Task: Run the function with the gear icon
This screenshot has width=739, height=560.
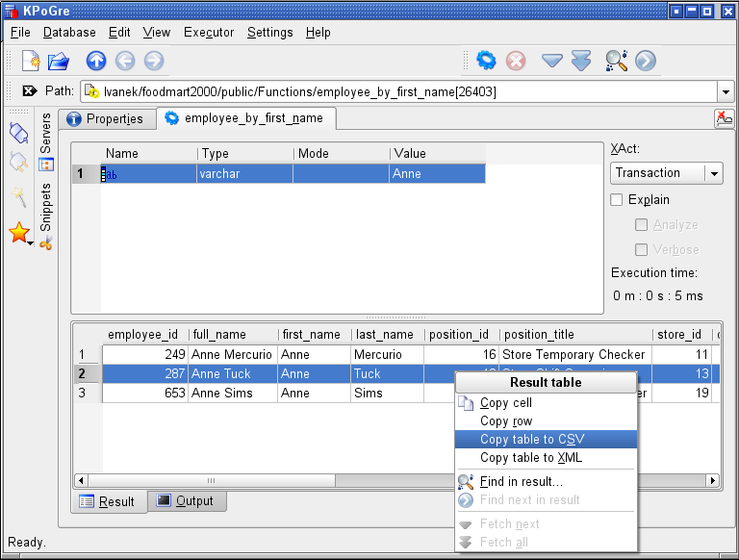Action: (x=487, y=61)
